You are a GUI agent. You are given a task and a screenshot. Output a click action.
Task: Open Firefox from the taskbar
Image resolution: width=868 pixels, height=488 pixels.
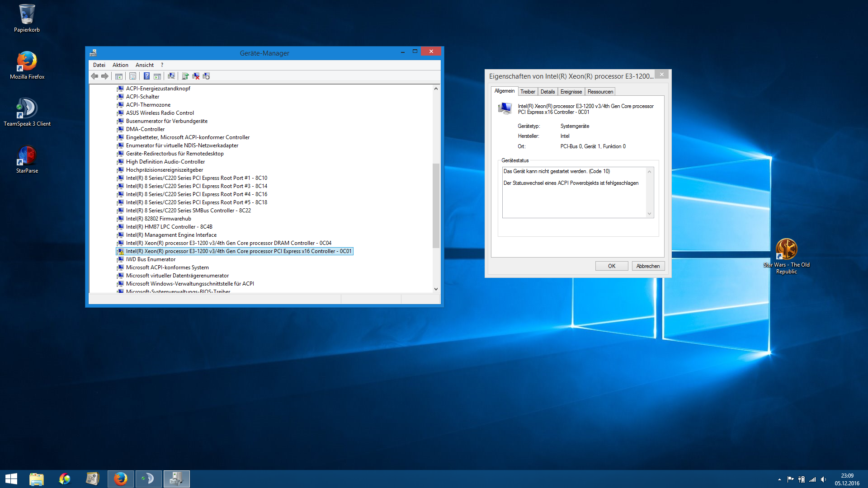click(x=120, y=479)
